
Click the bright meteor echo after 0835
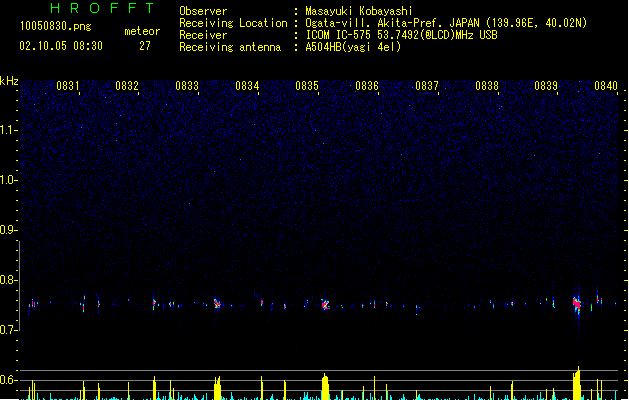tap(325, 305)
